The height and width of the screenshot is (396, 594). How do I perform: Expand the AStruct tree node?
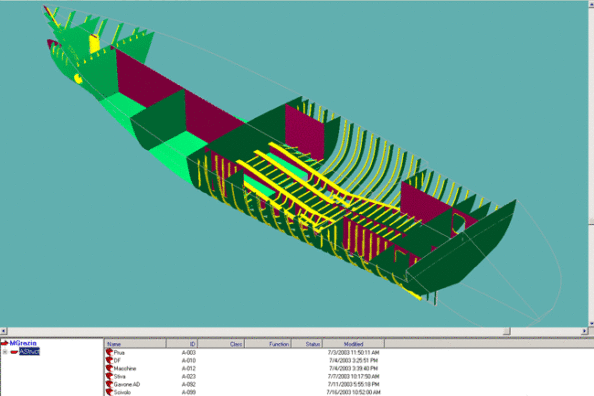[x=5, y=352]
